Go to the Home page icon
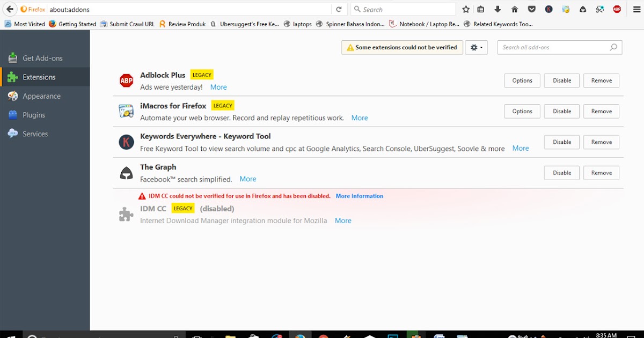Image resolution: width=644 pixels, height=338 pixels. coord(515,9)
